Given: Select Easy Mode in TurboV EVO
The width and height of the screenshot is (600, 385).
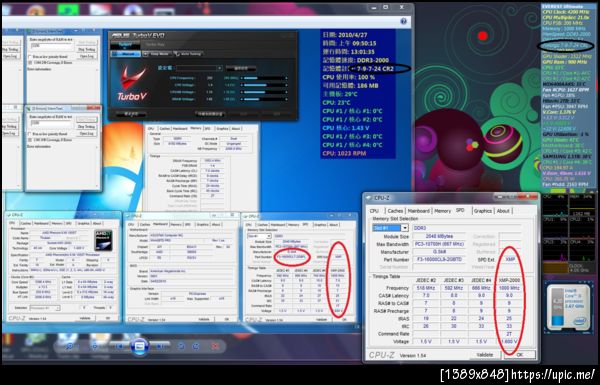Looking at the screenshot, I should coord(157,54).
